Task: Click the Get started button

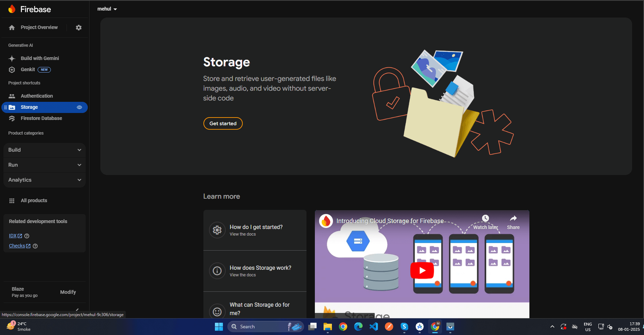Action: pyautogui.click(x=223, y=124)
